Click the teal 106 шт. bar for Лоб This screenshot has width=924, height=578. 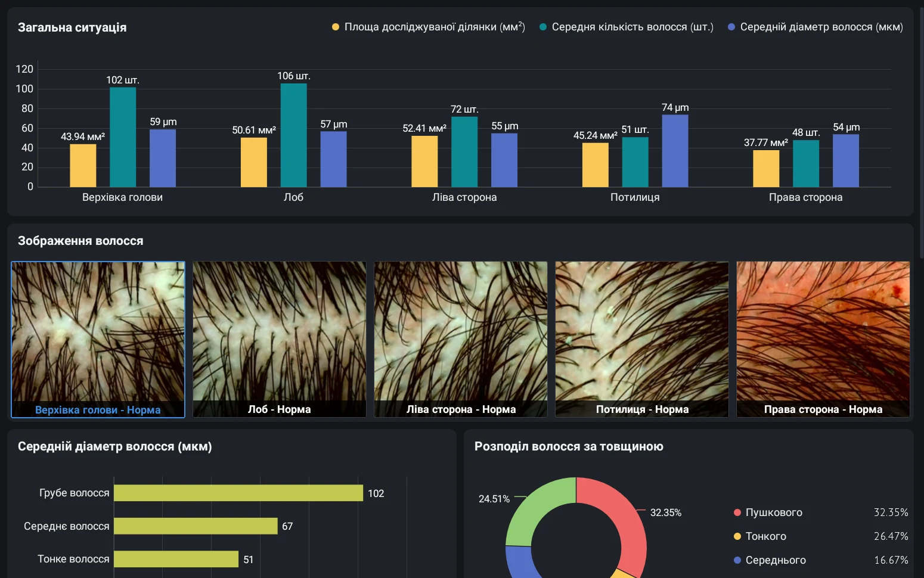[x=294, y=135]
